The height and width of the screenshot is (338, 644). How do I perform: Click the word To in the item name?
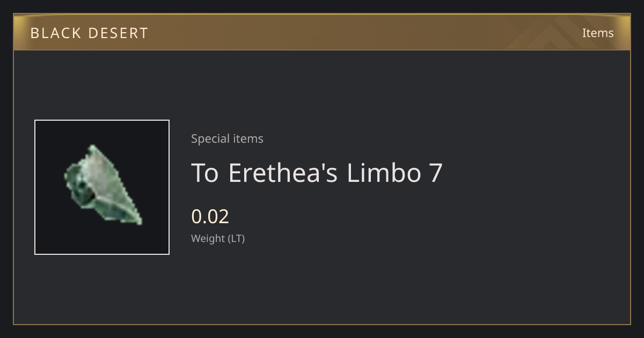click(x=205, y=173)
